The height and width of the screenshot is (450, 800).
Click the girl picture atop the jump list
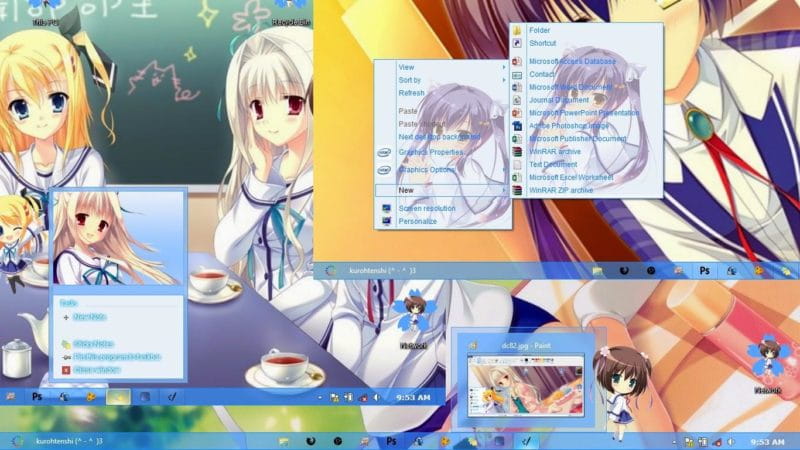pos(118,238)
